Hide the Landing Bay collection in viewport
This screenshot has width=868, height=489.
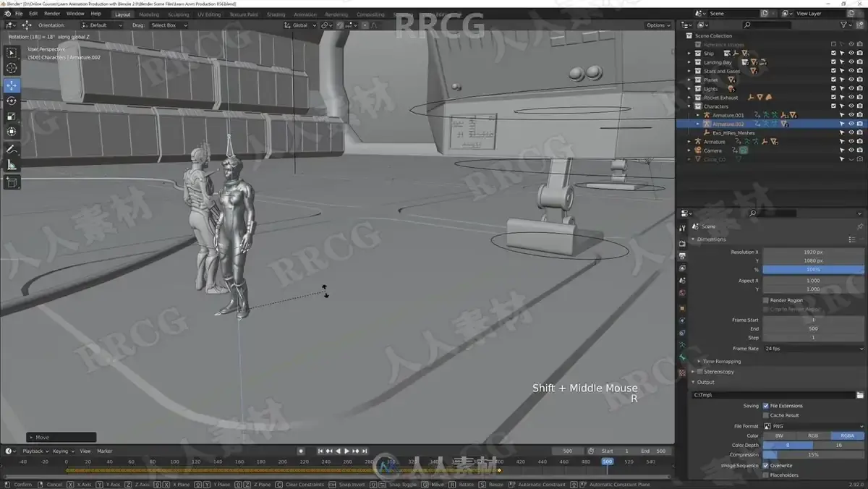(851, 62)
